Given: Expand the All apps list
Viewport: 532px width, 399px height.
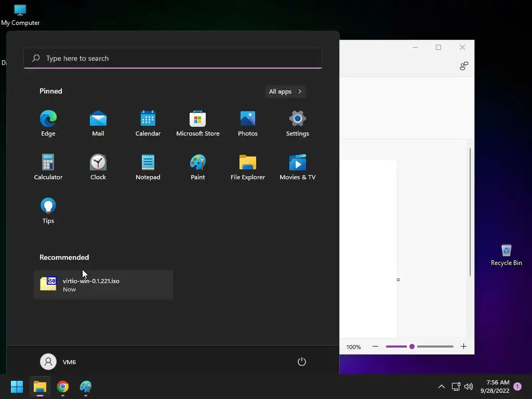Looking at the screenshot, I should 285,91.
